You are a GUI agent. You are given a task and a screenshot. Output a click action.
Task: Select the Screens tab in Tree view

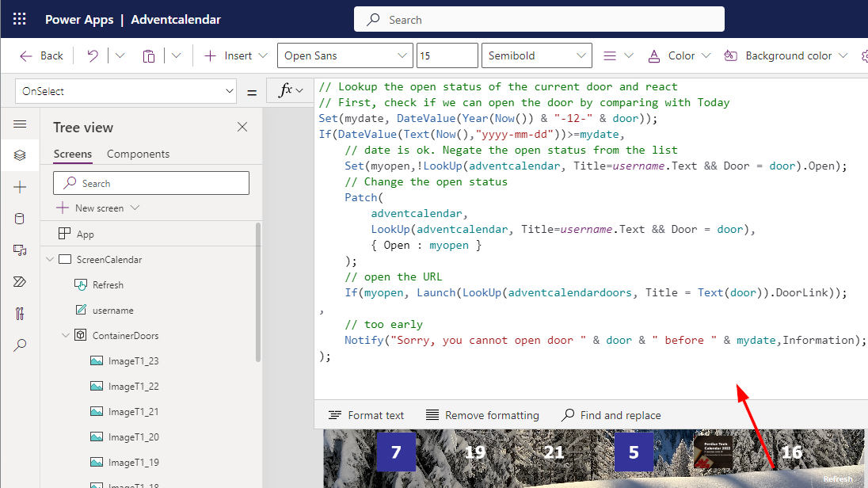(x=72, y=154)
